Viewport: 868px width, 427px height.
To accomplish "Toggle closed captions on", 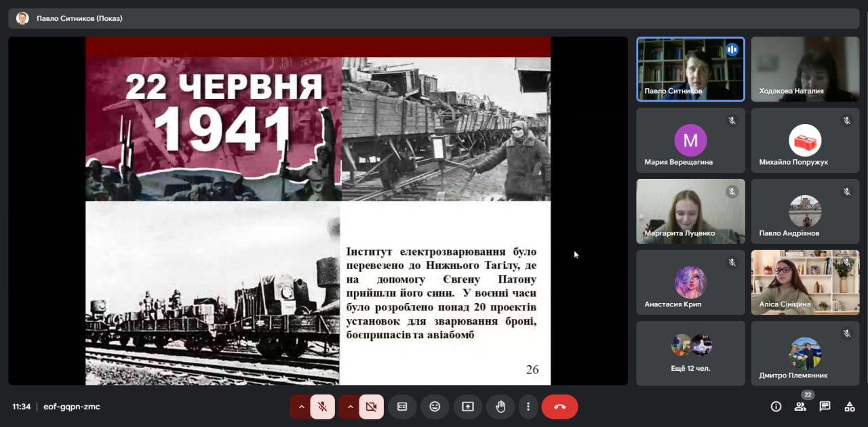I will click(x=402, y=407).
